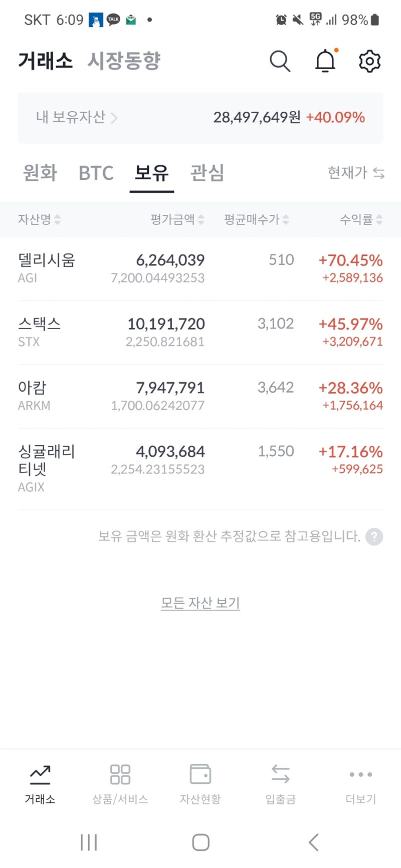Sort holdings by 수익률 column
401x868 pixels.
(359, 219)
